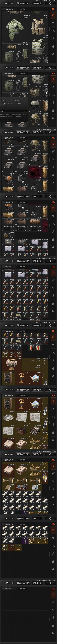Switch to 组队使用 tab above the empty stash
This screenshot has height=644, width=57.
point(22,589)
